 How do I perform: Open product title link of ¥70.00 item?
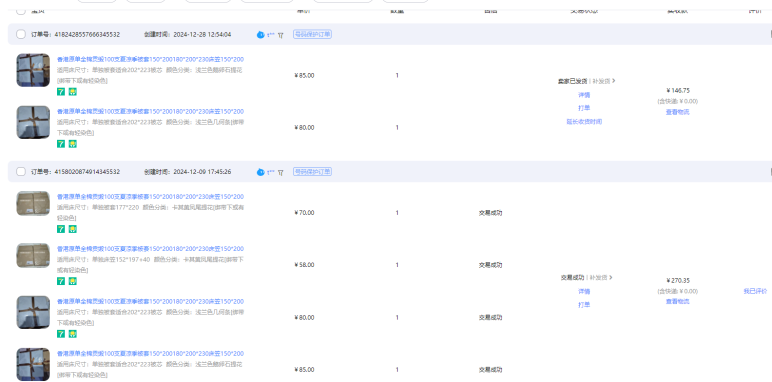pyautogui.click(x=150, y=196)
